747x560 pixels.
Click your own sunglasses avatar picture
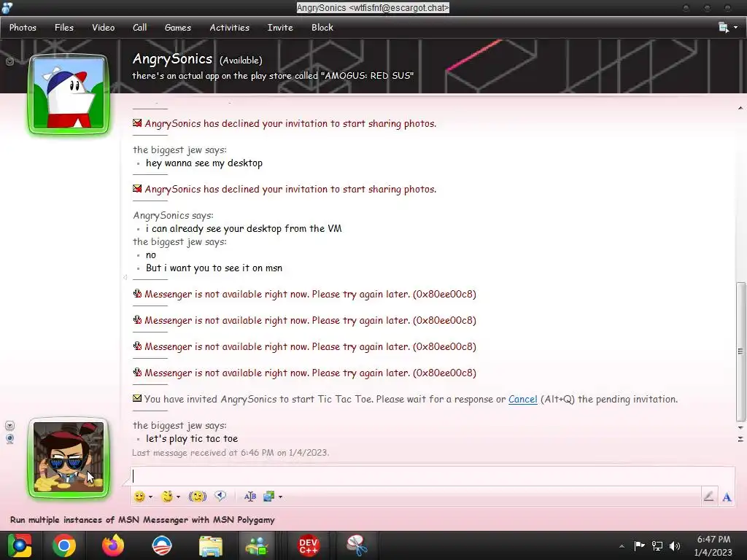69,458
